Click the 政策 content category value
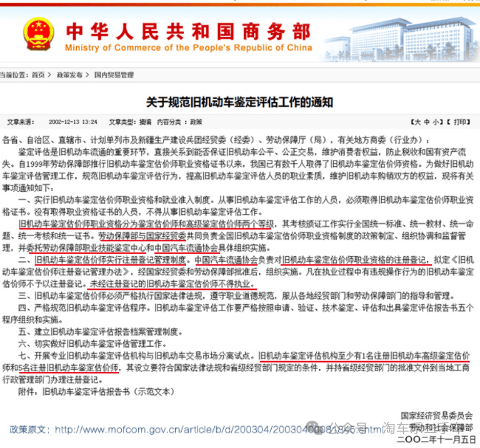 pos(196,122)
